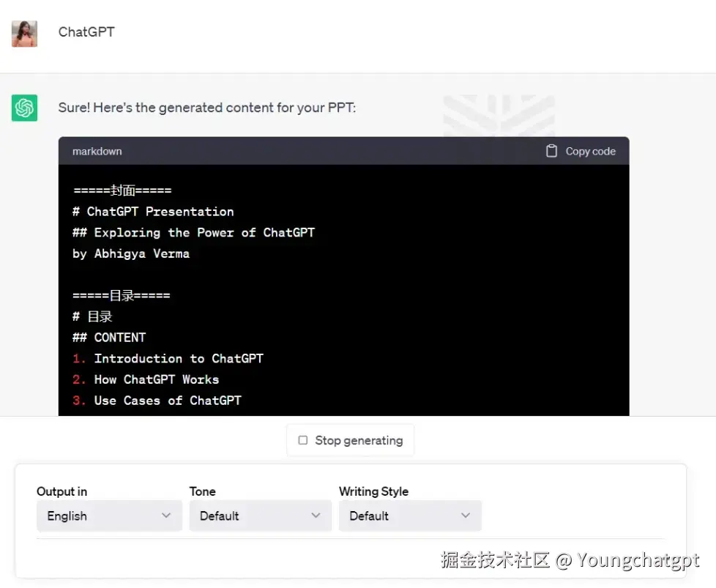Click the Default value under Tone

tap(220, 516)
